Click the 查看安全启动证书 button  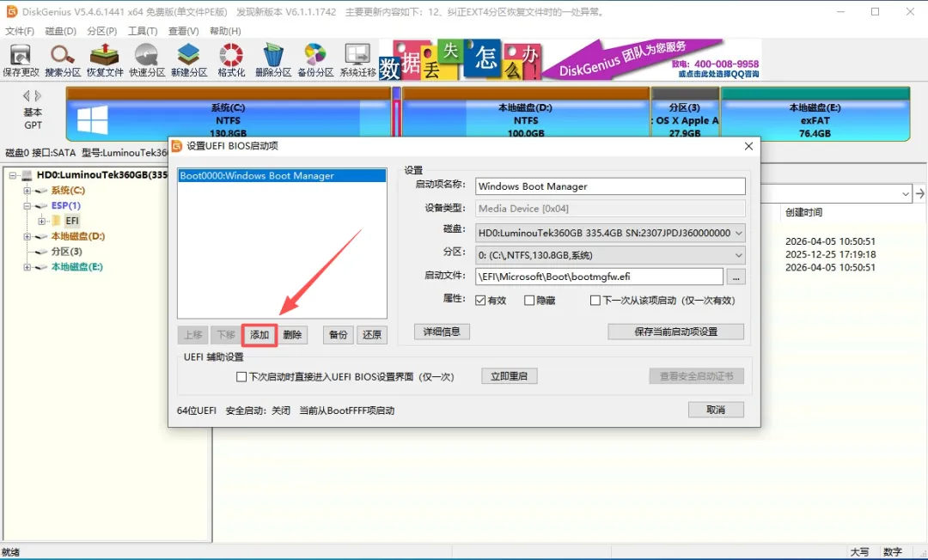697,376
